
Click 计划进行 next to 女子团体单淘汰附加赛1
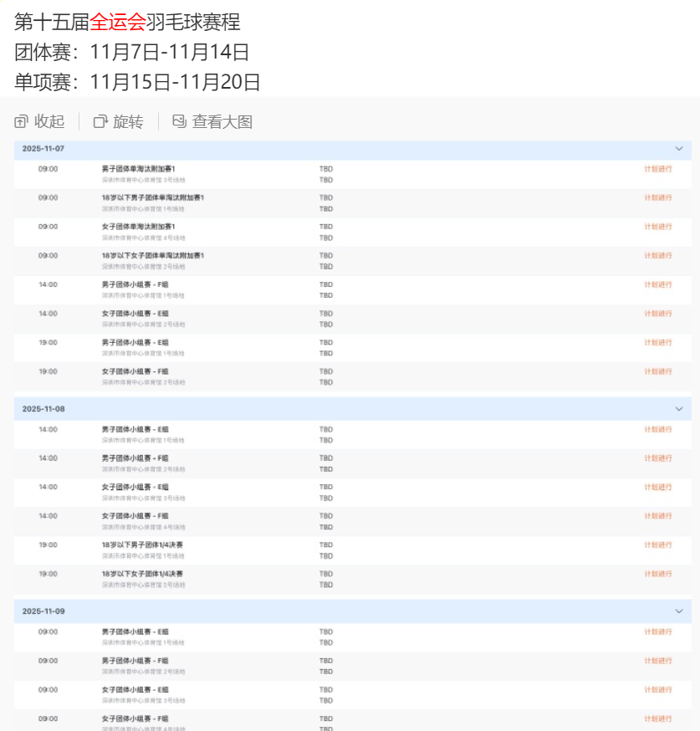[x=661, y=225]
